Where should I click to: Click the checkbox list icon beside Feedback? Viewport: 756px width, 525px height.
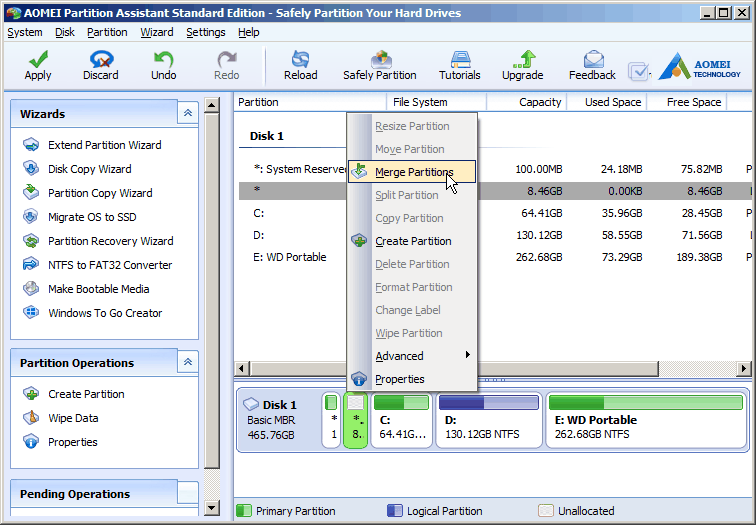coord(639,72)
